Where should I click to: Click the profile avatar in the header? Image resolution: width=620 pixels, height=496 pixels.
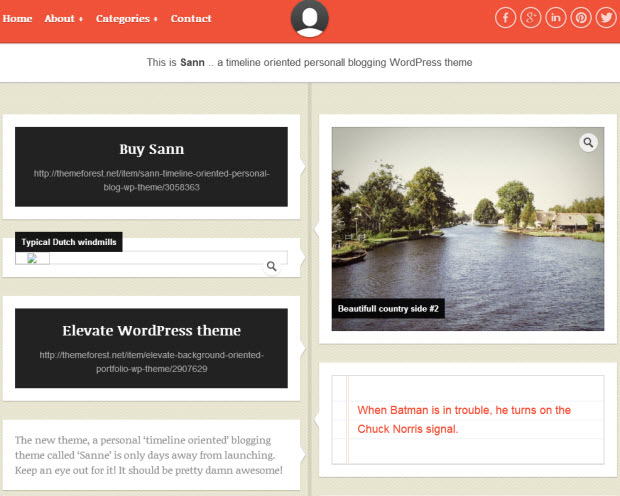click(310, 18)
